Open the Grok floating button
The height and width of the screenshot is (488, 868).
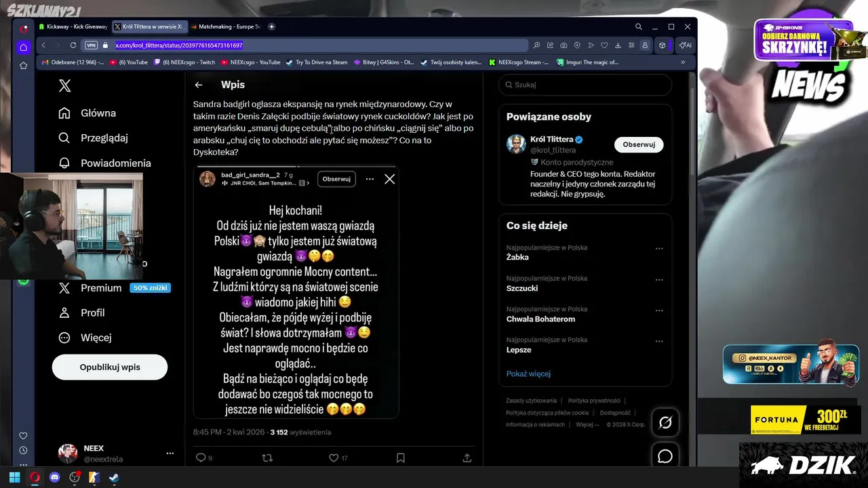(665, 423)
